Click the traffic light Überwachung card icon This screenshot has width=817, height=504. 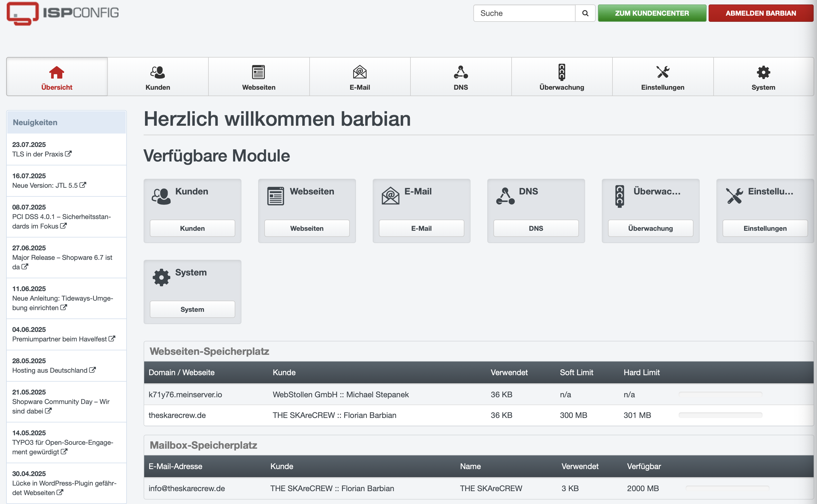tap(619, 196)
